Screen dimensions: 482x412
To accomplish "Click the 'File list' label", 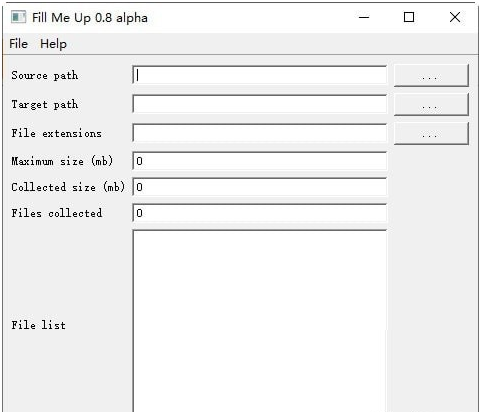I will [x=38, y=325].
